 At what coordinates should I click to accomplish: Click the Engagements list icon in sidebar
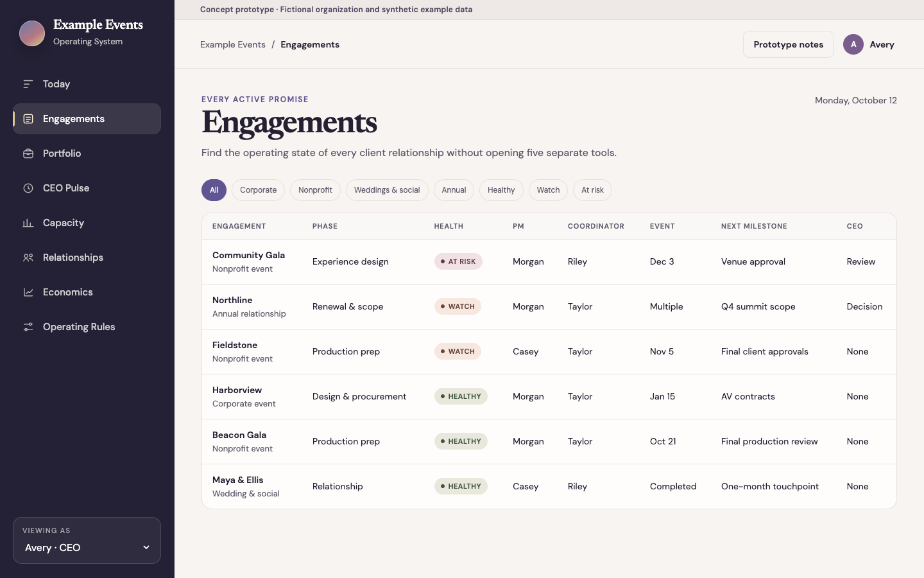(x=28, y=119)
